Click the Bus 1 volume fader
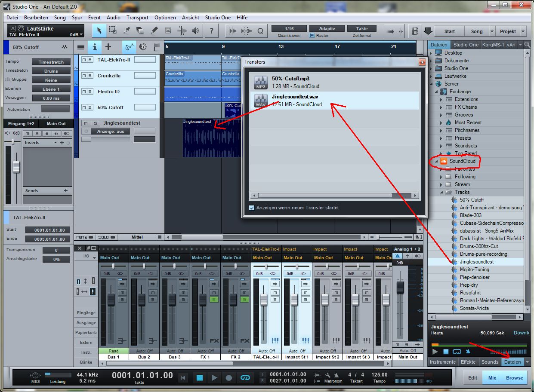 click(x=111, y=300)
